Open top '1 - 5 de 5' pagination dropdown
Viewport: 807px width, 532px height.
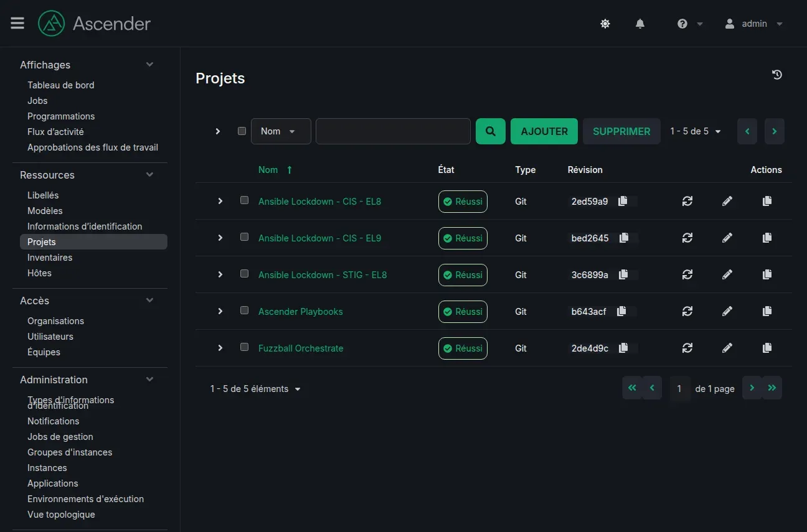[696, 131]
